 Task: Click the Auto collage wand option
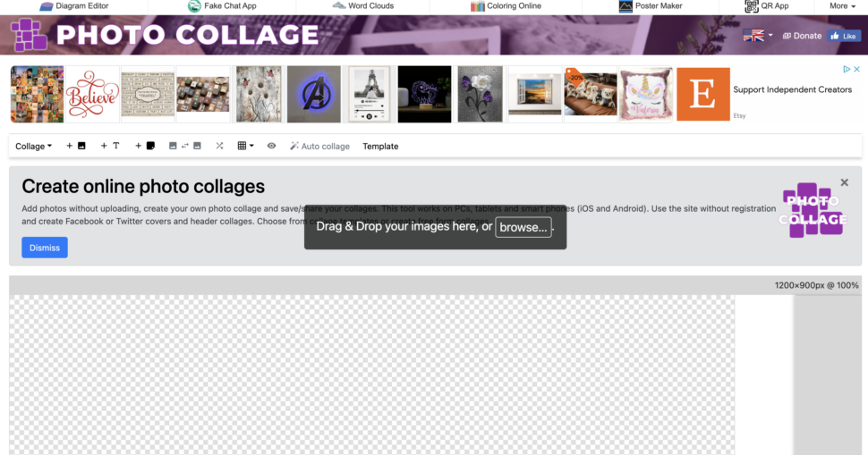319,146
